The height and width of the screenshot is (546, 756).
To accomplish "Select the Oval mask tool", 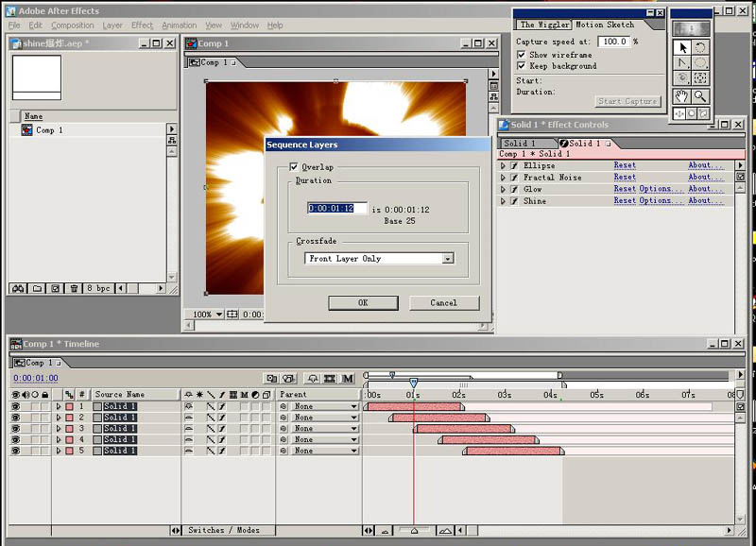I will (x=700, y=62).
